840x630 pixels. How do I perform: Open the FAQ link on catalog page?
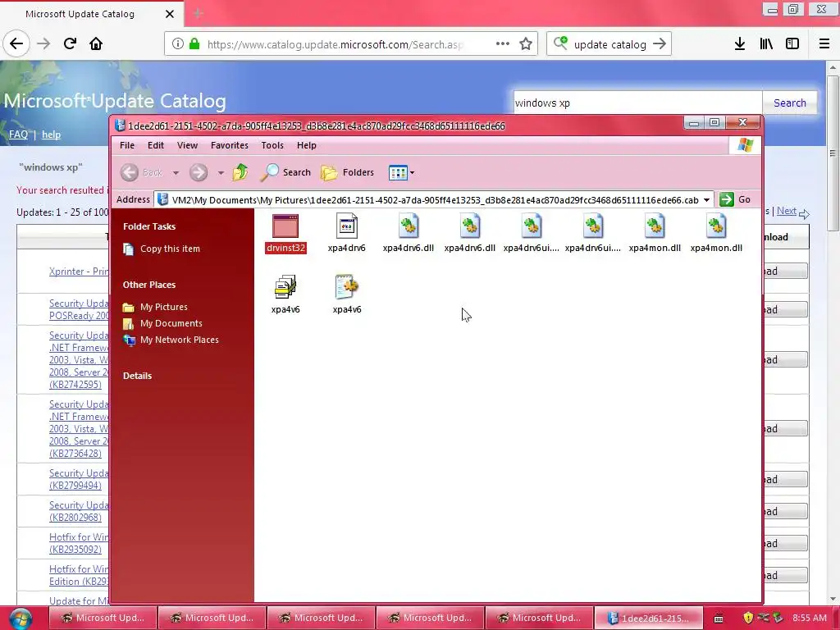point(18,135)
